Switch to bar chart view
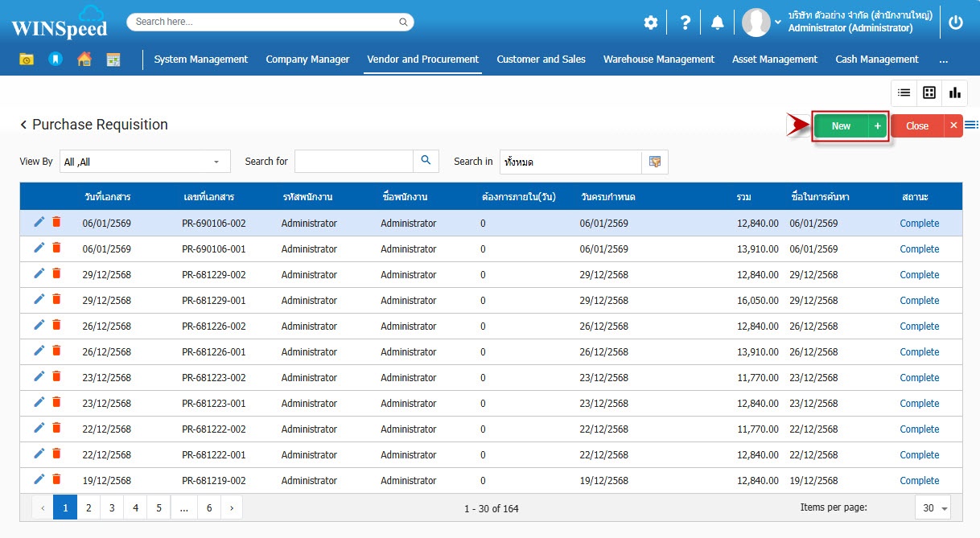The image size is (980, 538). pyautogui.click(x=955, y=92)
